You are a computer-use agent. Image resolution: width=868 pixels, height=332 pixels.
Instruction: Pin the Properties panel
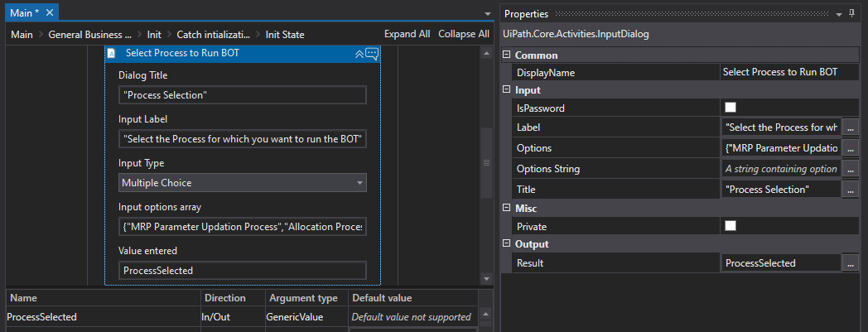tap(851, 13)
